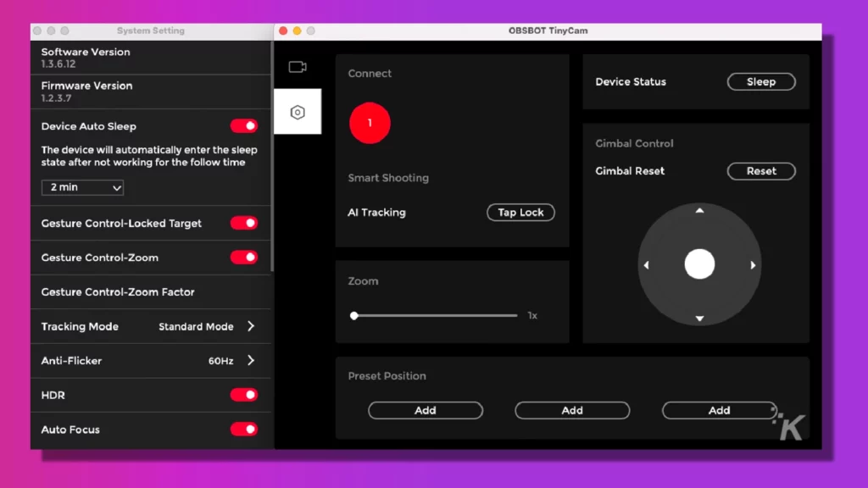The height and width of the screenshot is (488, 868).
Task: Close the OBSBOT TinyCam window
Action: (x=283, y=31)
